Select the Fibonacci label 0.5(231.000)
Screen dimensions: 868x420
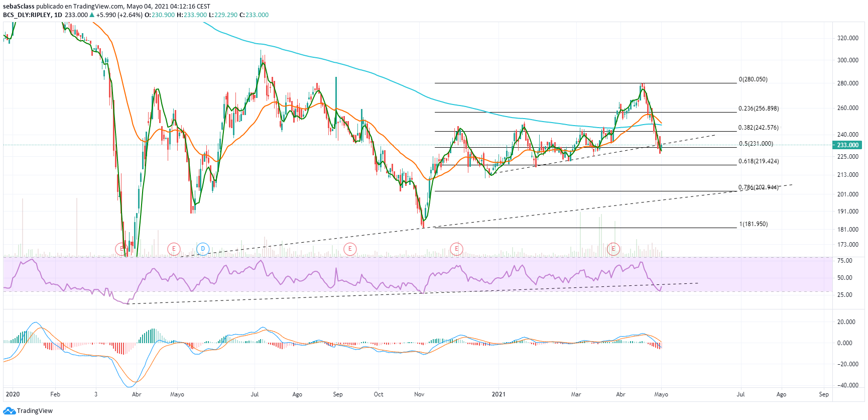pos(756,144)
